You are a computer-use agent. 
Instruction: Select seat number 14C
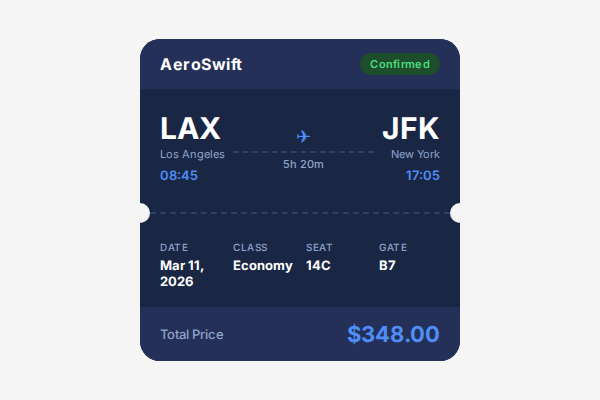(x=319, y=266)
